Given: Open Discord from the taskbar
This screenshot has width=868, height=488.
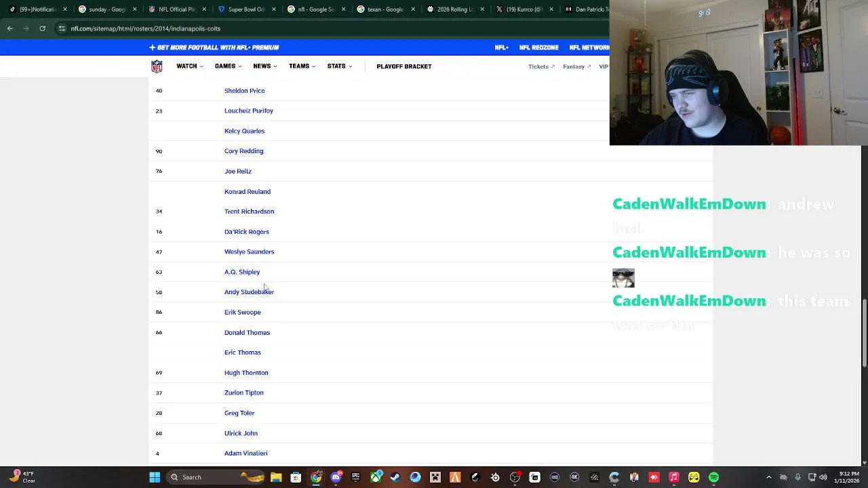Looking at the screenshot, I should (336, 477).
